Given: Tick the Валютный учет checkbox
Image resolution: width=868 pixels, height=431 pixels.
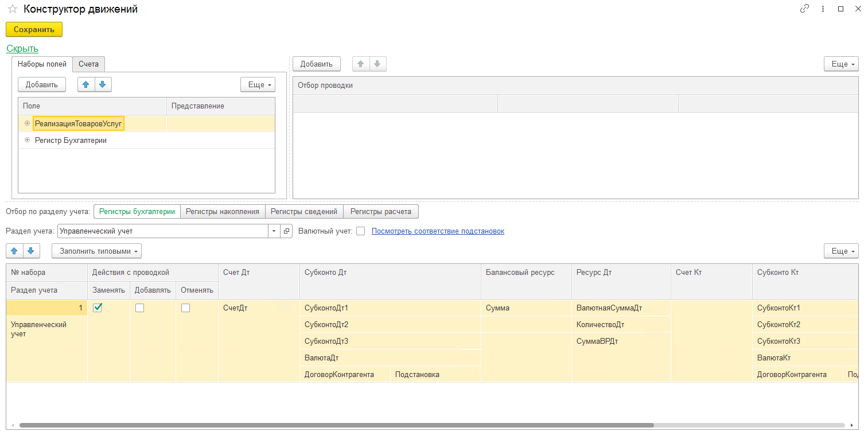Looking at the screenshot, I should pyautogui.click(x=360, y=231).
